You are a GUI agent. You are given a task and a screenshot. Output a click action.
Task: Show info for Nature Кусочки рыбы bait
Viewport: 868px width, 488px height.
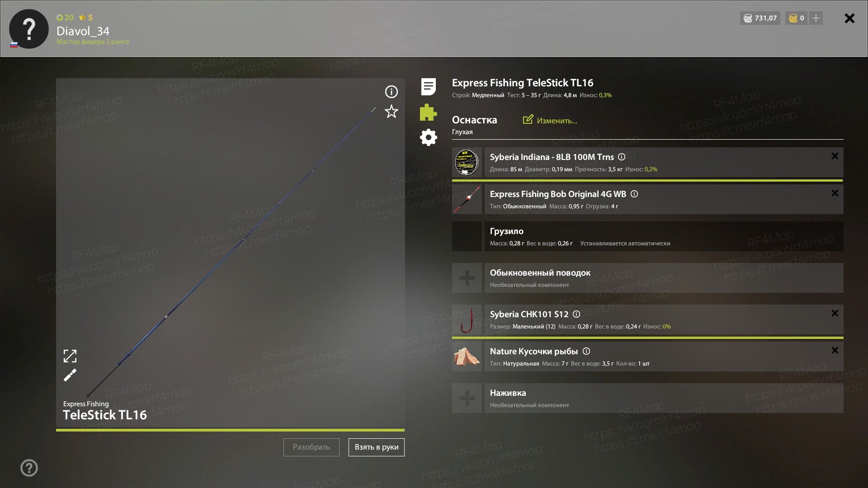tap(586, 351)
